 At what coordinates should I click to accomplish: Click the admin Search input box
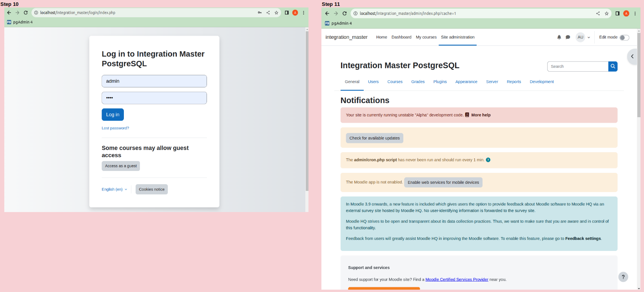[x=578, y=66]
